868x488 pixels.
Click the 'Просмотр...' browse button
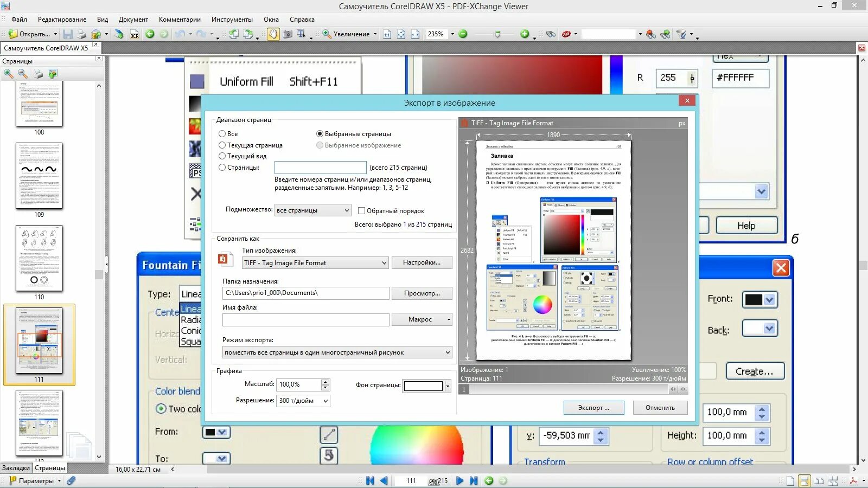[x=422, y=293]
